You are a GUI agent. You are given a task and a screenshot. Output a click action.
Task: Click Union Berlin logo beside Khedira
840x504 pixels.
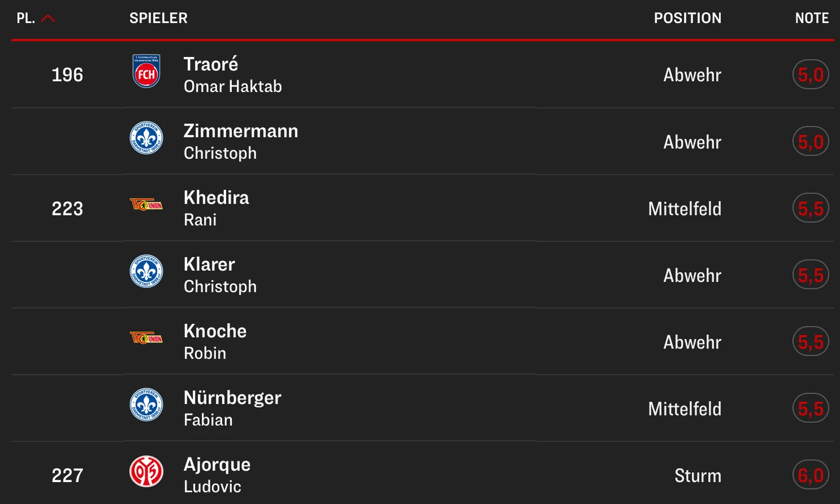146,205
